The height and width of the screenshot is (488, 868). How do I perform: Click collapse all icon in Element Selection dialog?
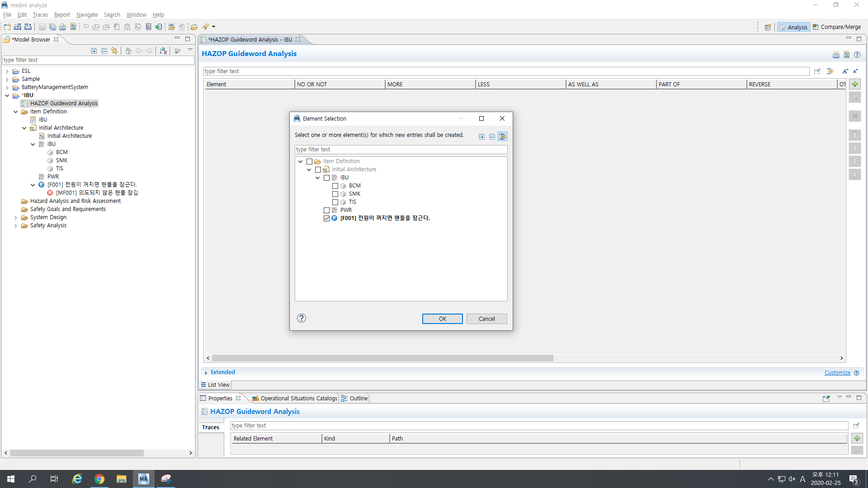pos(492,137)
